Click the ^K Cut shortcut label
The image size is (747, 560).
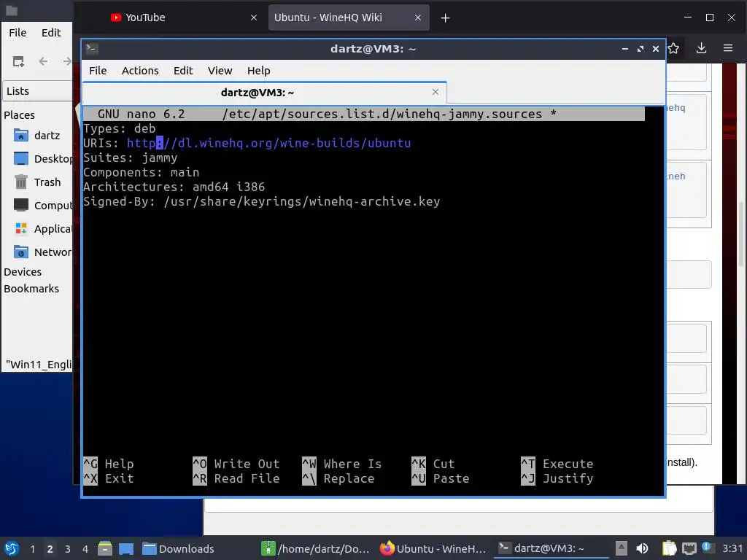433,464
